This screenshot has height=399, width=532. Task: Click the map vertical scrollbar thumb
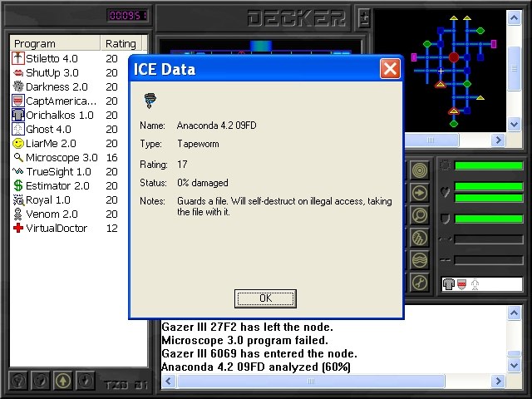[x=515, y=68]
